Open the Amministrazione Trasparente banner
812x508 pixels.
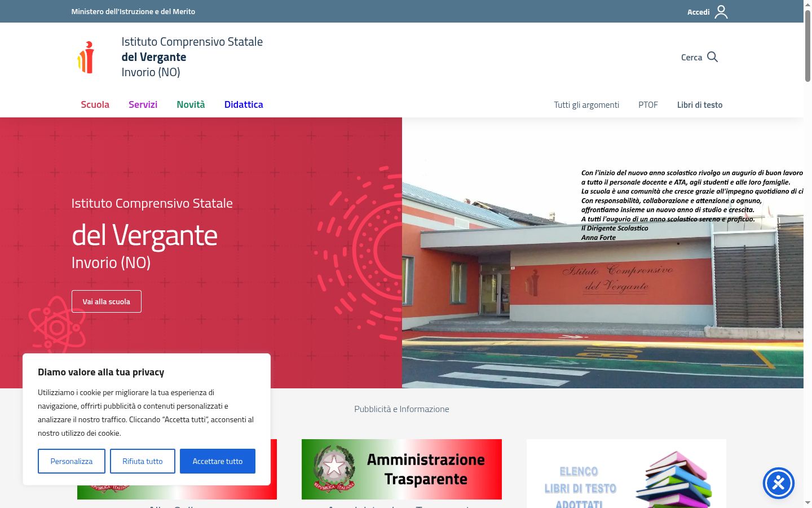(401, 469)
